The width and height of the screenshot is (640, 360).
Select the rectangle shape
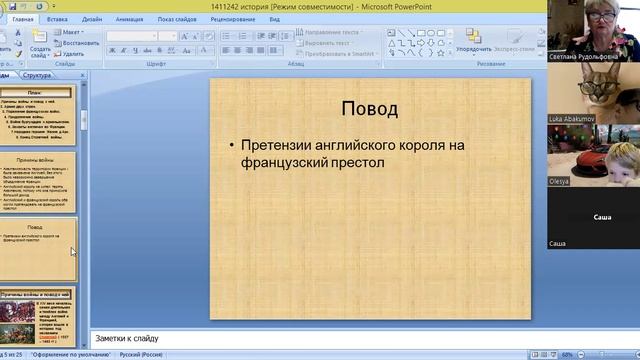[421, 33]
